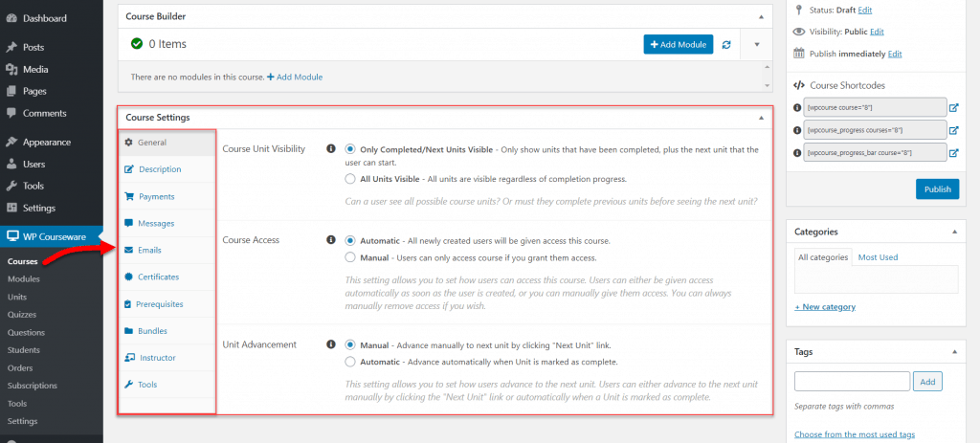980x443 pixels.
Task: Click the info icon beside Course Unit Visibility
Action: [331, 149]
